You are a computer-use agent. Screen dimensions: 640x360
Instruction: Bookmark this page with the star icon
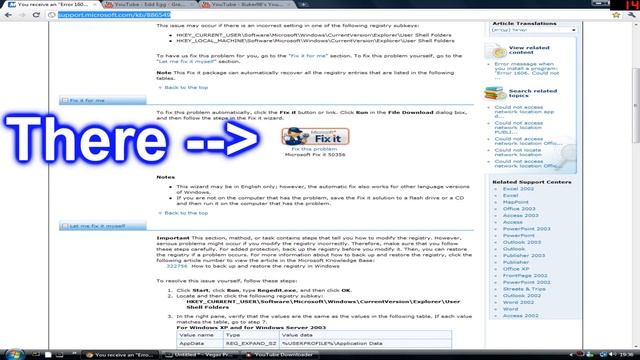coord(616,15)
